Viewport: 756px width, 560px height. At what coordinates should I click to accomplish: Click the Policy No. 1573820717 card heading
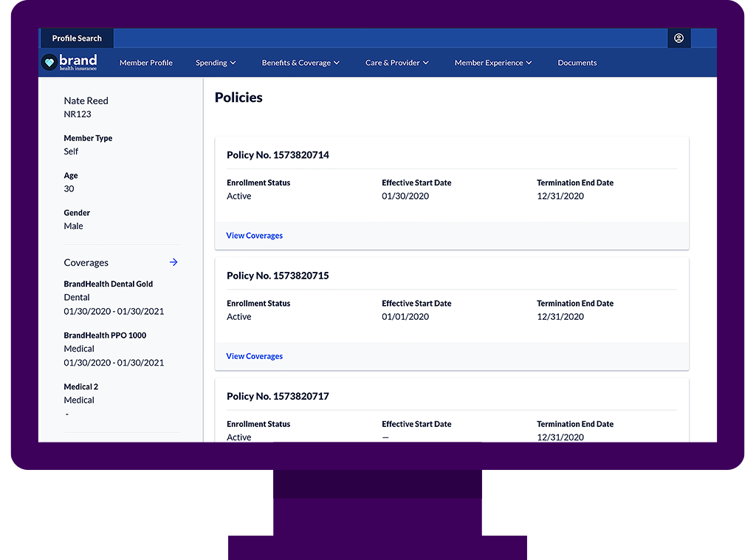pyautogui.click(x=278, y=397)
